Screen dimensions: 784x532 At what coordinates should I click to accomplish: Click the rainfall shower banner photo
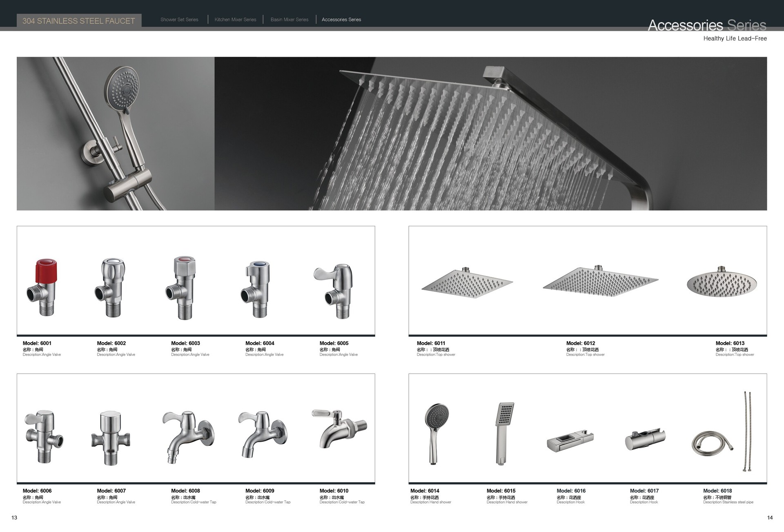[490, 134]
